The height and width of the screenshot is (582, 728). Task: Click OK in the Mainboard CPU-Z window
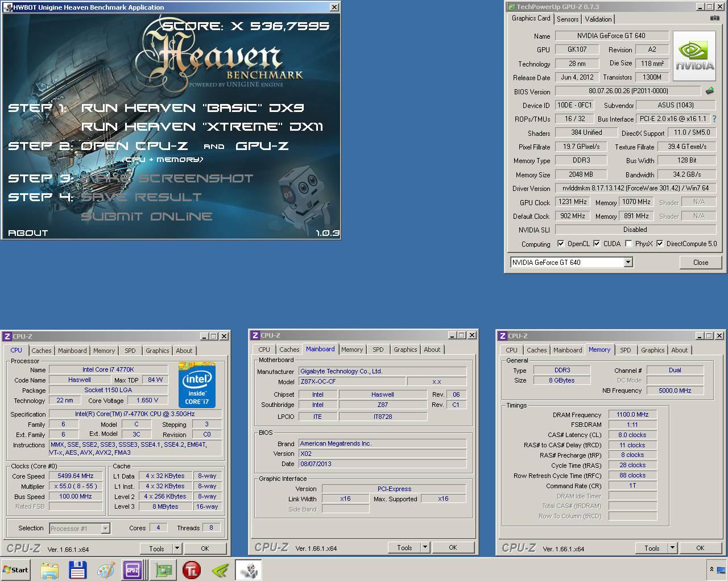pyautogui.click(x=453, y=547)
